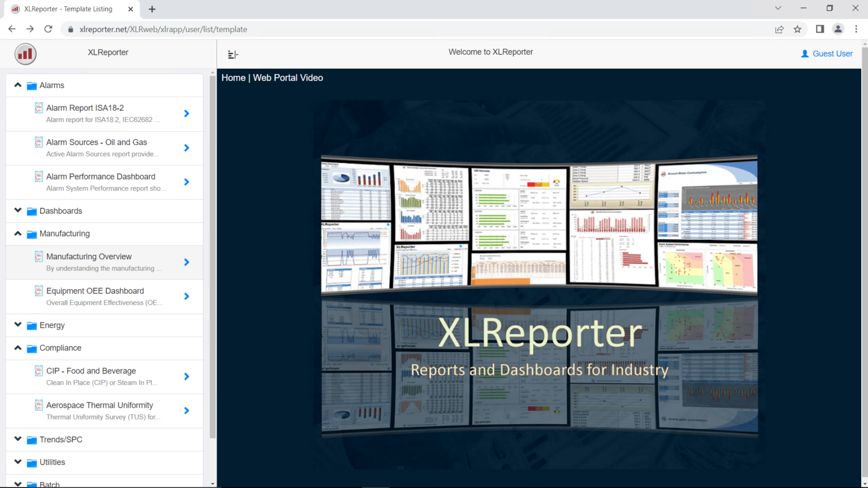868x488 pixels.
Task: Click the XLReporter logo icon
Action: click(x=25, y=54)
